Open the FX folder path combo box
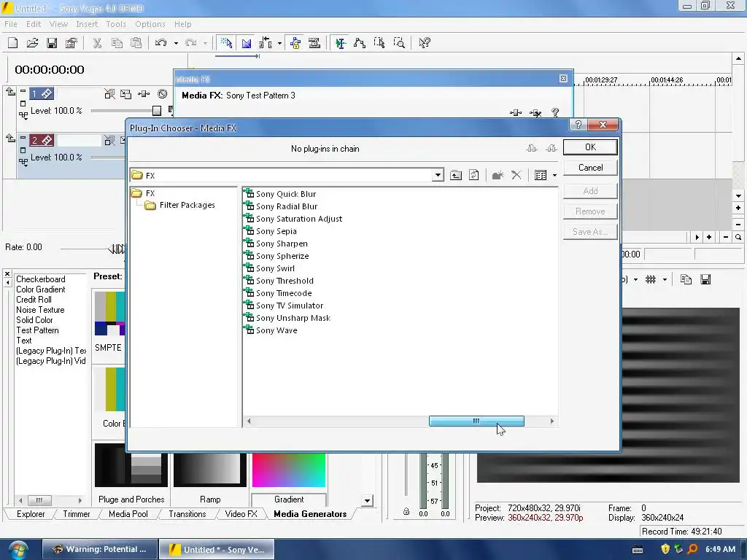The height and width of the screenshot is (560, 747). pyautogui.click(x=287, y=175)
